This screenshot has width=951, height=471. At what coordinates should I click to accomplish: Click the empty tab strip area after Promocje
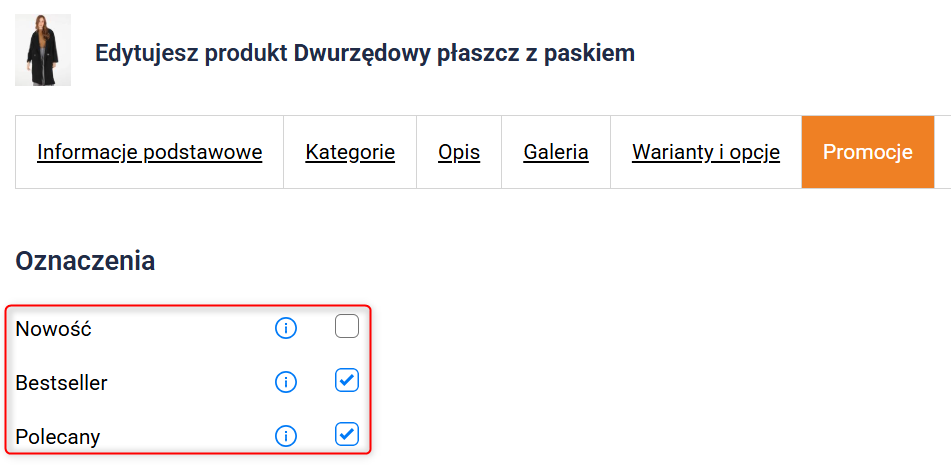click(942, 152)
